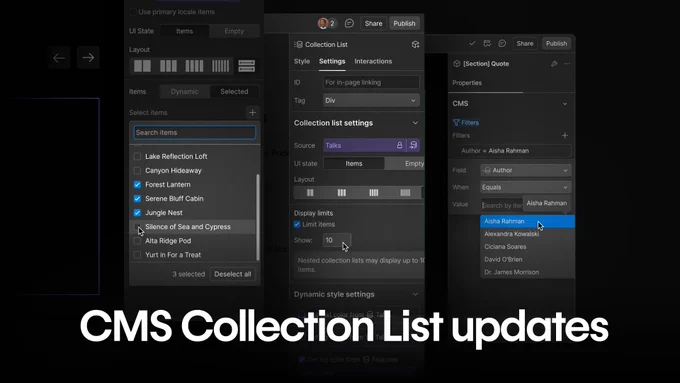The width and height of the screenshot is (680, 383).
Task: Switch to the Style tab
Action: click(302, 61)
